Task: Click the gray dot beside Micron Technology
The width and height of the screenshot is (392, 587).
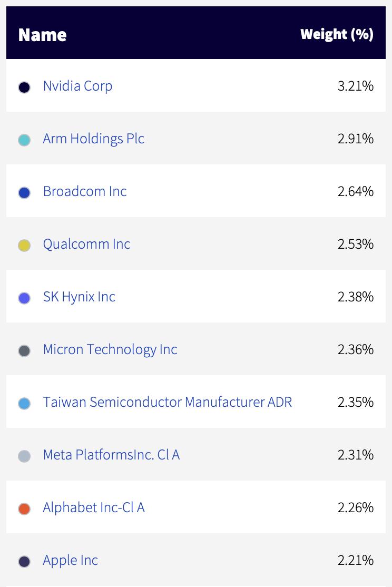Action: (x=24, y=351)
